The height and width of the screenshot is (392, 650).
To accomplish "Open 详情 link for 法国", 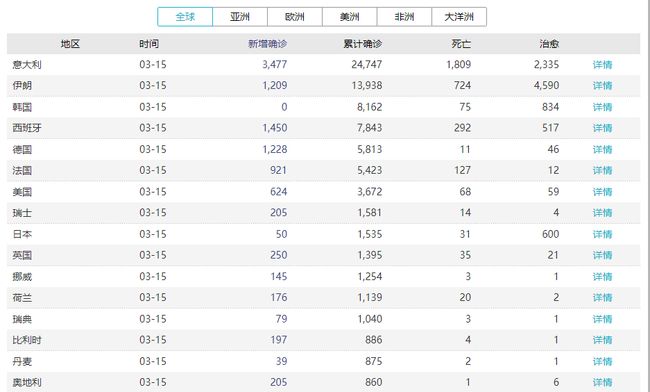I will click(x=602, y=170).
